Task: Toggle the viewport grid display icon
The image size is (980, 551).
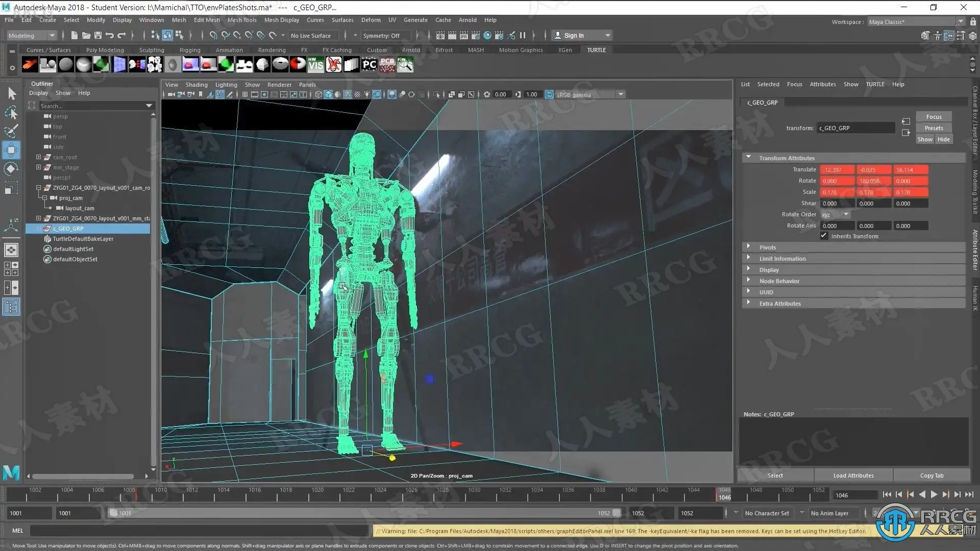Action: point(245,94)
